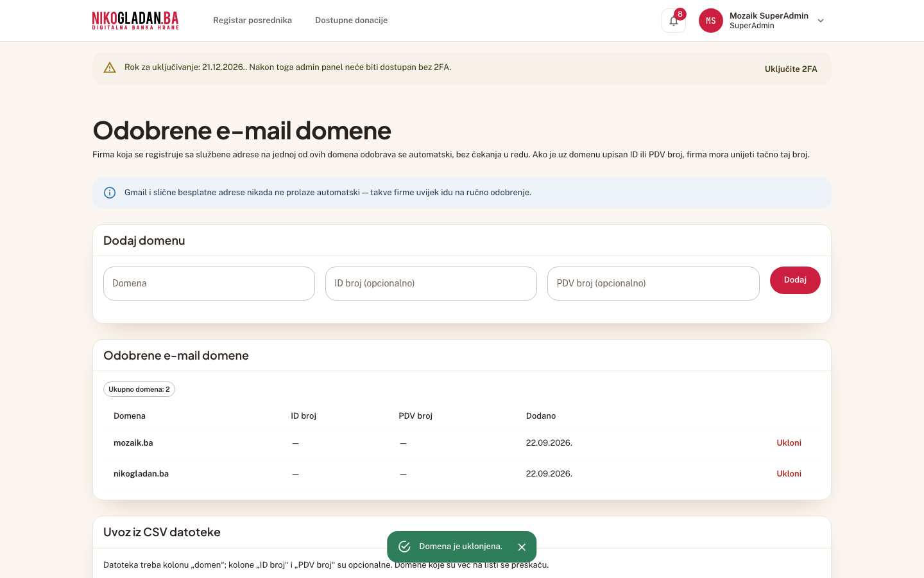Click the date in the mozaik.ba row

point(549,442)
